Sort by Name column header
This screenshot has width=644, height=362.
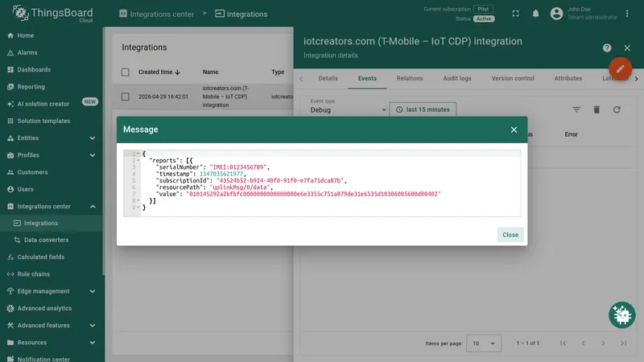point(210,72)
